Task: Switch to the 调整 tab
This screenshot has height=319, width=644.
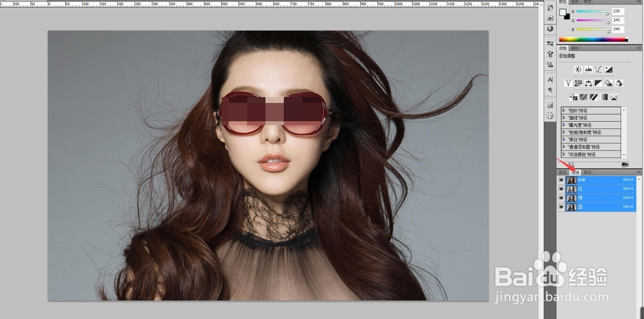Action: coord(563,48)
